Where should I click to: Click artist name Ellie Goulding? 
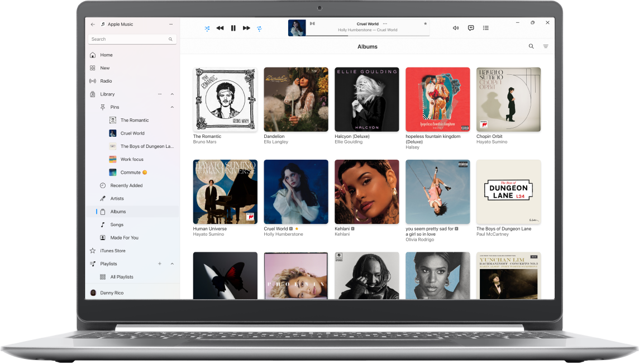click(349, 142)
